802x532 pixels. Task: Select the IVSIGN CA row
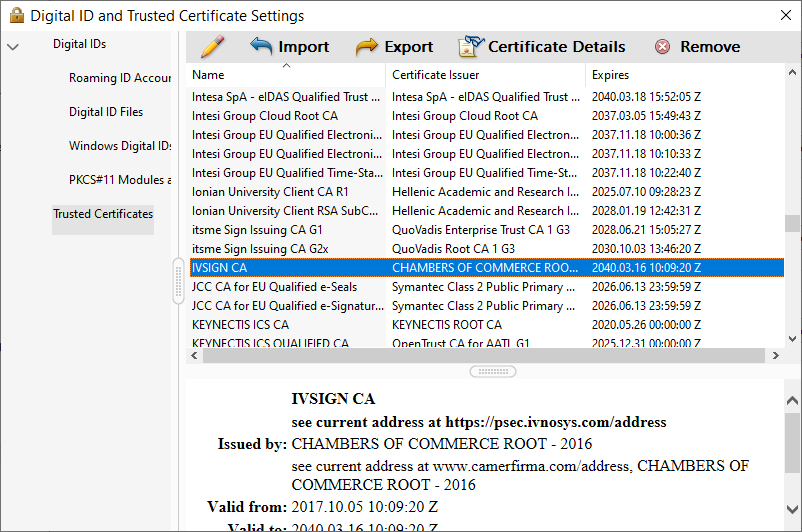pos(486,268)
